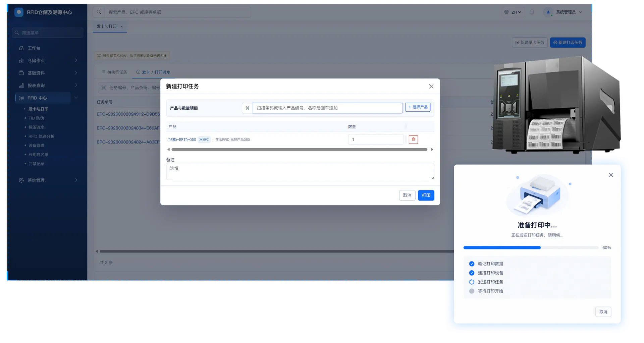Open 门禁记录 in the sidebar
The height and width of the screenshot is (343, 644).
click(x=36, y=164)
